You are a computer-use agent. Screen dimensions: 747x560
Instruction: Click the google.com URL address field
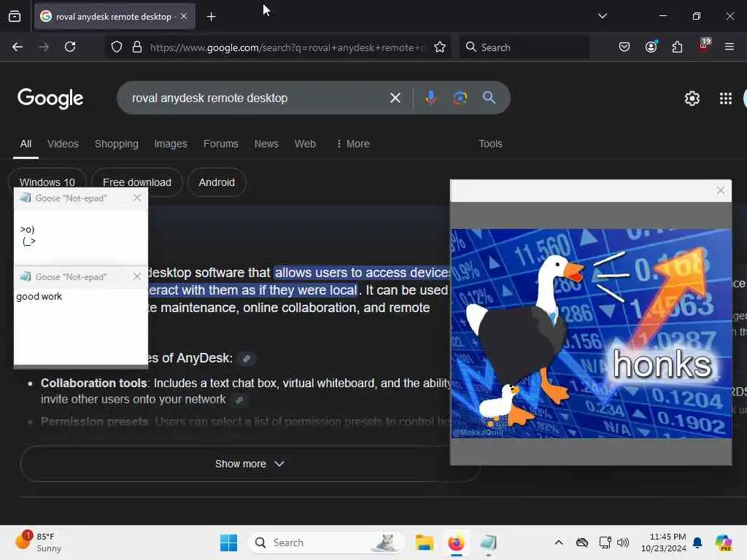287,47
